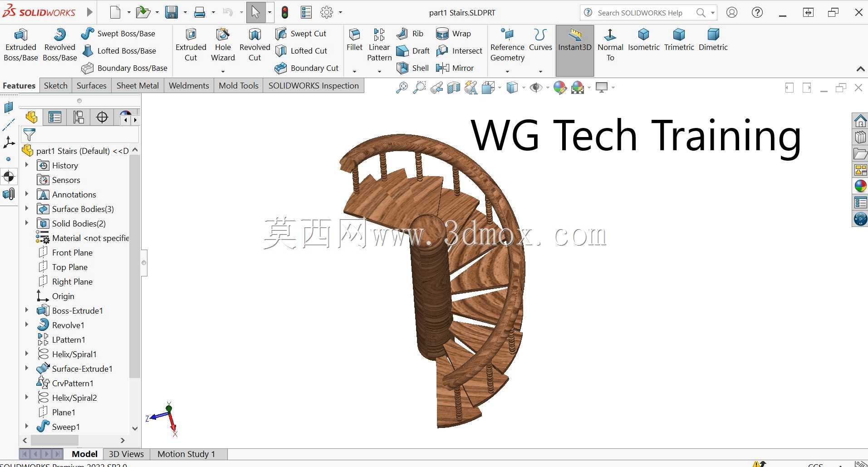868x467 pixels.
Task: Expand the Revolve1 feature
Action: tap(26, 325)
